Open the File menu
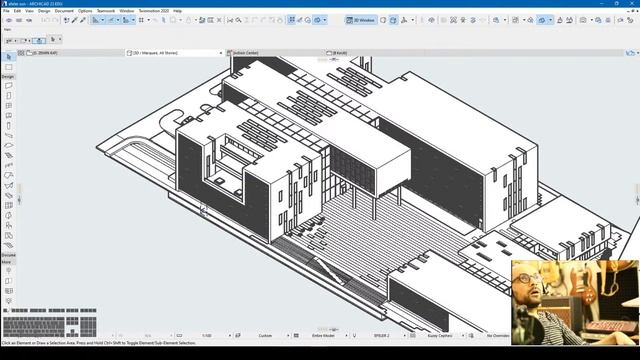This screenshot has height=360, width=640. pyautogui.click(x=6, y=11)
